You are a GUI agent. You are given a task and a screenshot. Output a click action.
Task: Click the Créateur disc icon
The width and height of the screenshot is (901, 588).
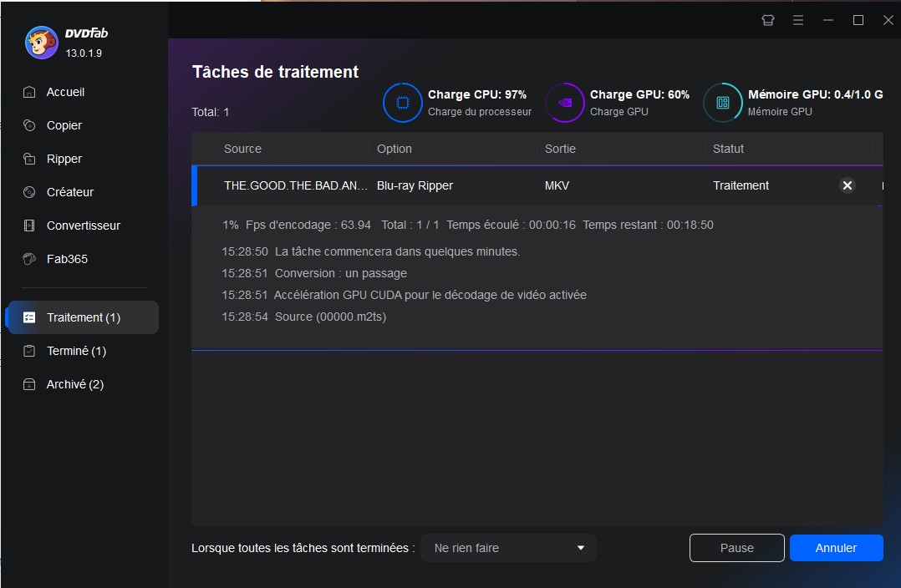29,192
